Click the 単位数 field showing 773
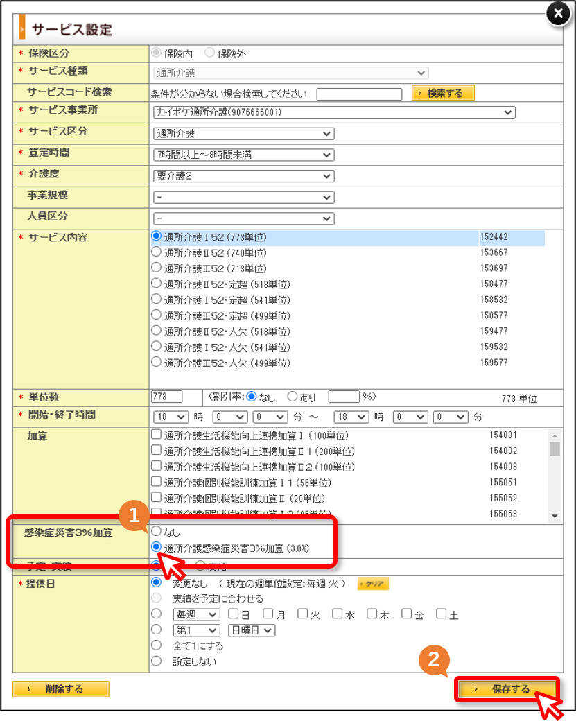 pos(166,397)
